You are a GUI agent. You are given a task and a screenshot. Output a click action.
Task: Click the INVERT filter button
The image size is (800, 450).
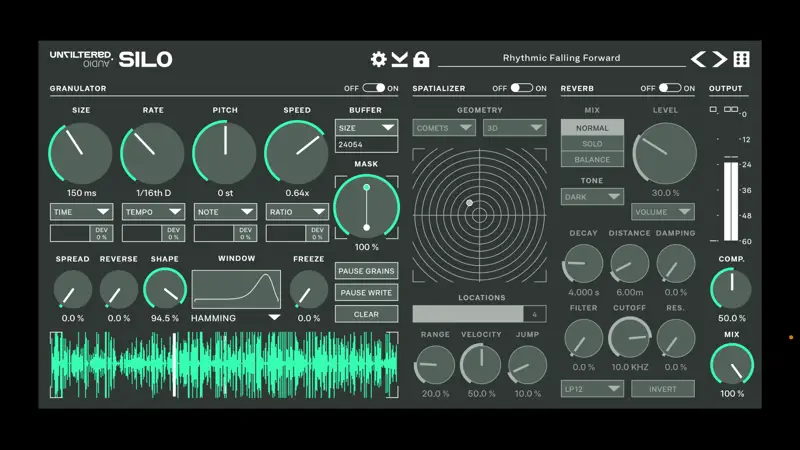coord(663,389)
